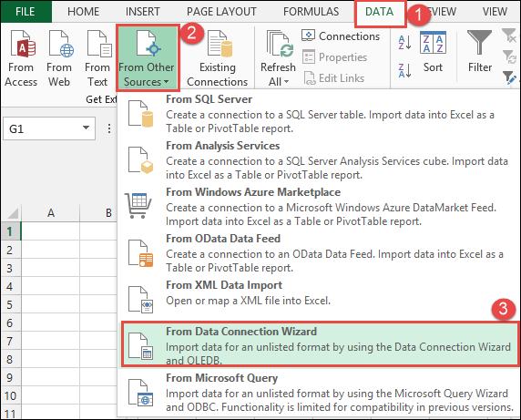Toggle the Filter funnel button
Screen dimensions: 521x420
coord(479,52)
